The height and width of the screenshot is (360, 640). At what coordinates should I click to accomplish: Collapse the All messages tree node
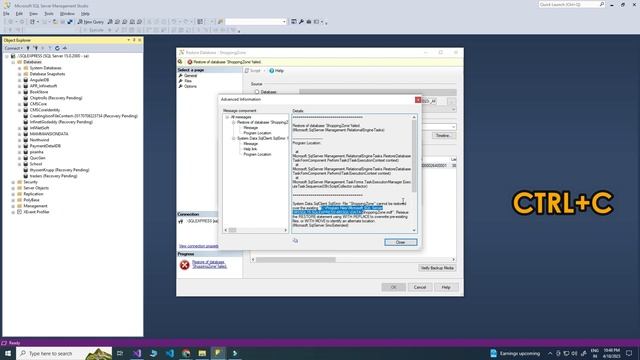pos(227,117)
